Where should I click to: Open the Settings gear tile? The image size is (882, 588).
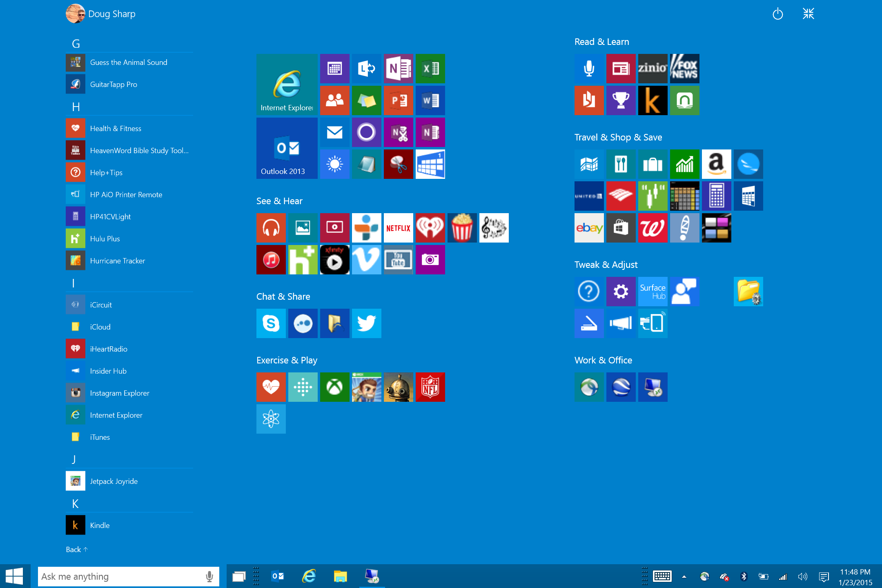coord(621,292)
